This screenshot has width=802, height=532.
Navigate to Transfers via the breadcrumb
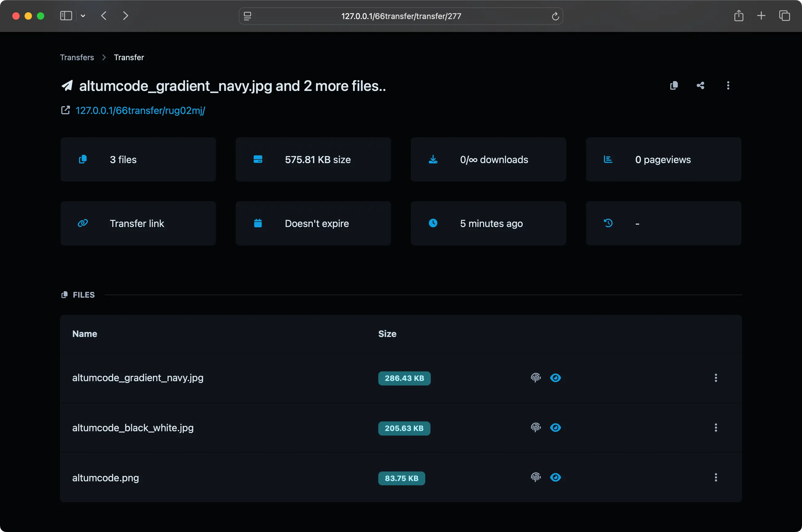point(77,57)
